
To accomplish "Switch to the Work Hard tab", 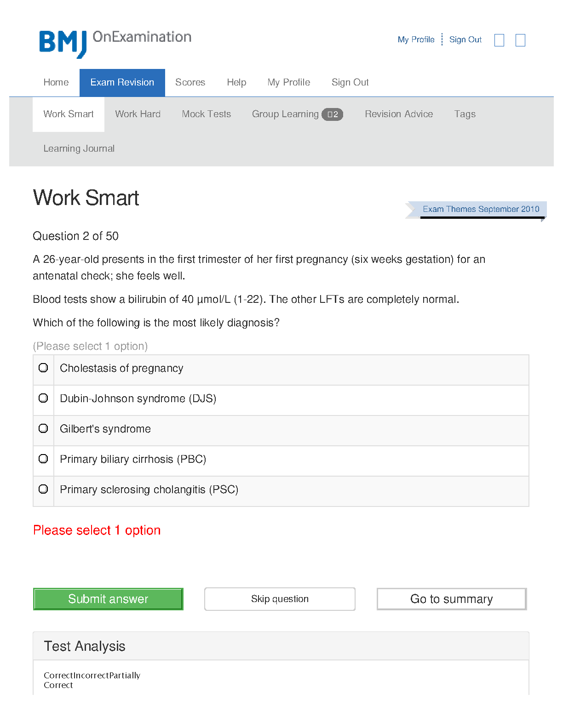I will pyautogui.click(x=138, y=114).
